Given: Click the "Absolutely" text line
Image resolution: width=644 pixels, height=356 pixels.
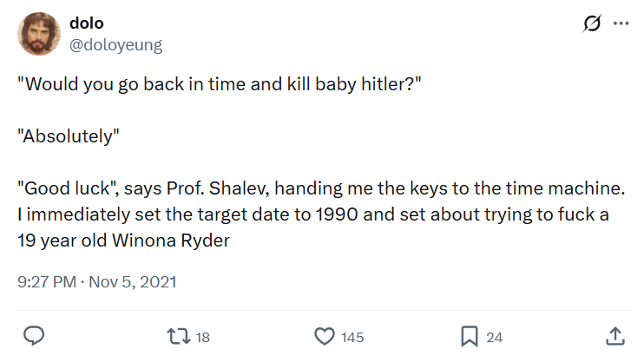Looking at the screenshot, I should [x=69, y=136].
